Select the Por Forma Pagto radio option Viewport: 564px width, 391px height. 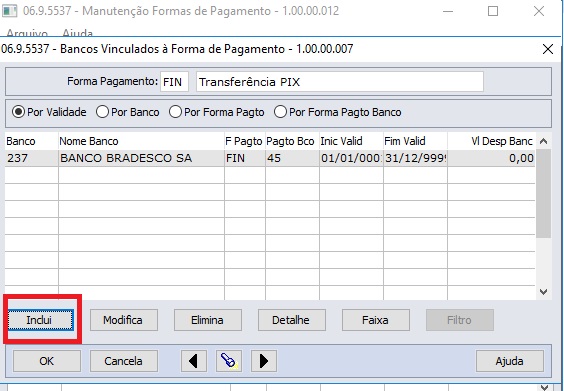[217, 112]
